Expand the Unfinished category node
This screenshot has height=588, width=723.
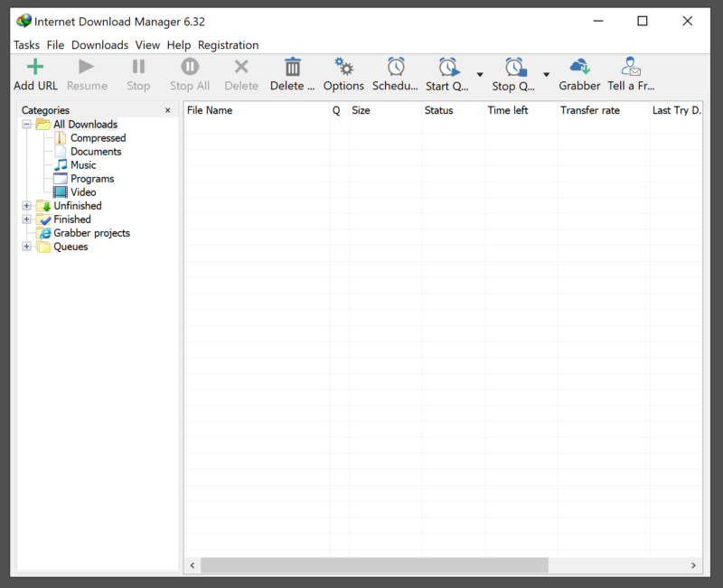point(27,206)
